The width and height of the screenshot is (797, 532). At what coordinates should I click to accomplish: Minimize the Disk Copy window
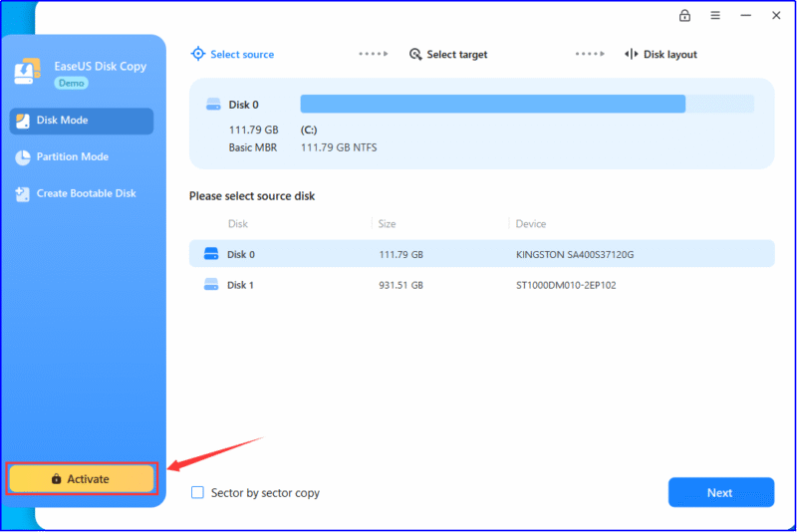[x=745, y=16]
